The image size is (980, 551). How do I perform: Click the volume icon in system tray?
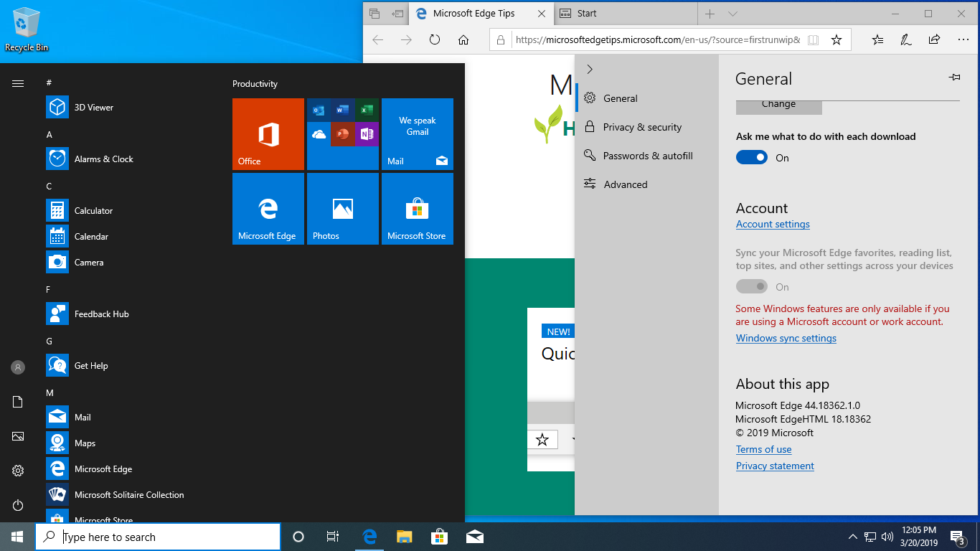coord(887,537)
